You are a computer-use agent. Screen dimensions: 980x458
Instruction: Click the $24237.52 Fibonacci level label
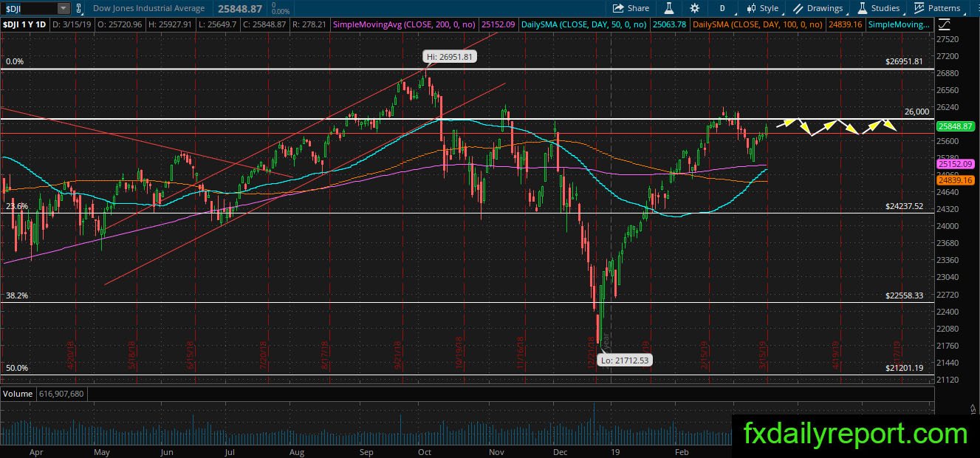(905, 206)
